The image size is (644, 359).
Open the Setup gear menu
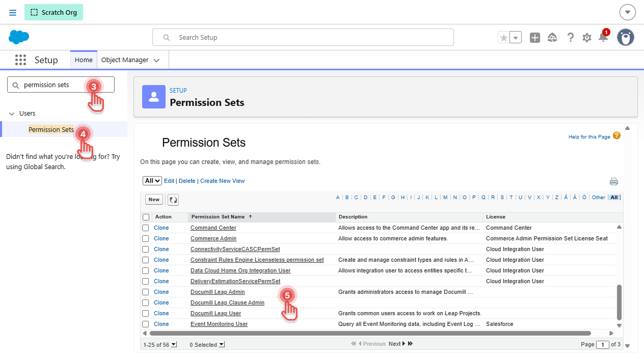click(x=587, y=38)
